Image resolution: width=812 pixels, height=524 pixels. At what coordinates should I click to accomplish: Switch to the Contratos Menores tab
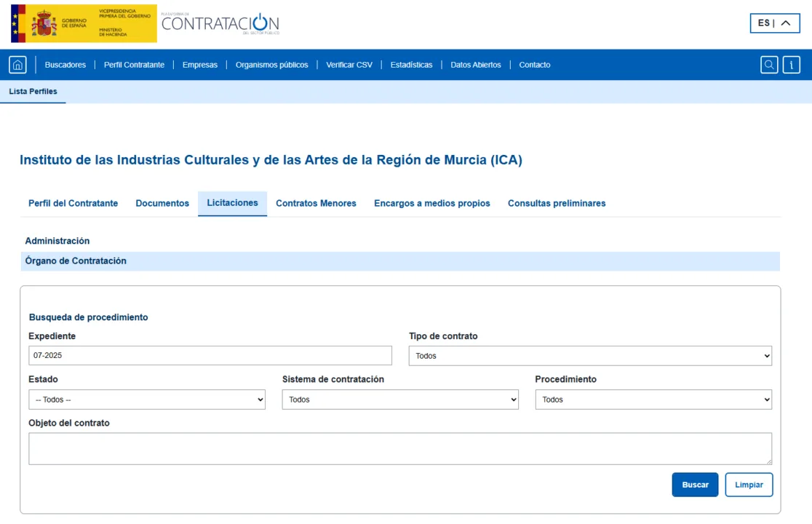coord(316,203)
